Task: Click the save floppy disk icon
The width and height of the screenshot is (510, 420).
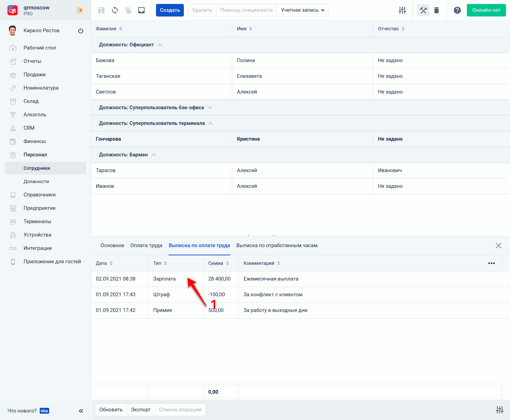Action: [101, 10]
